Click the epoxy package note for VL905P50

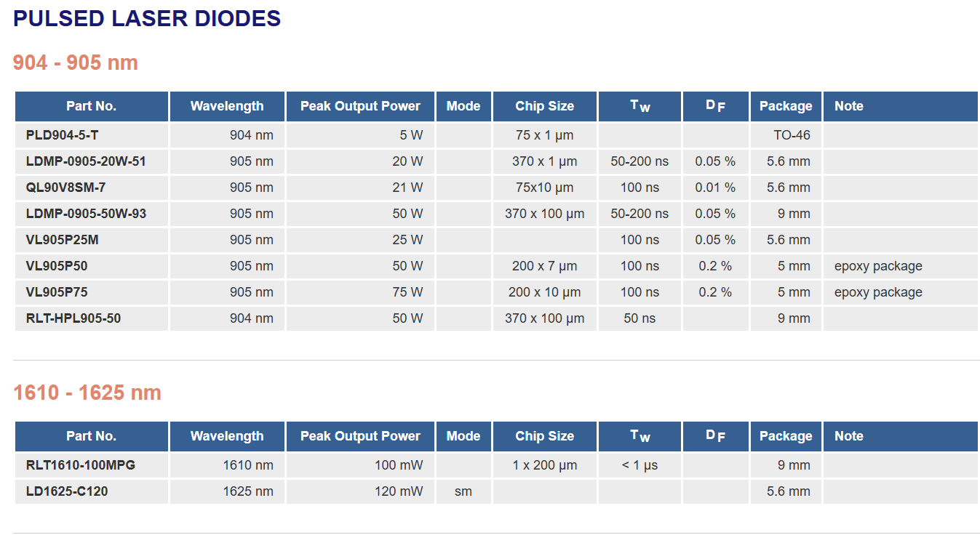click(x=878, y=266)
